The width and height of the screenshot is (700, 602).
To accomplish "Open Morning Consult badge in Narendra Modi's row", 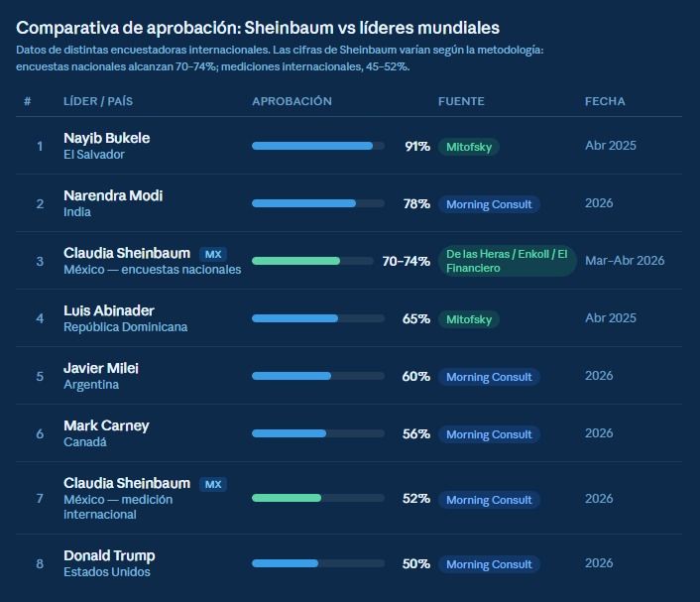I will tap(489, 204).
